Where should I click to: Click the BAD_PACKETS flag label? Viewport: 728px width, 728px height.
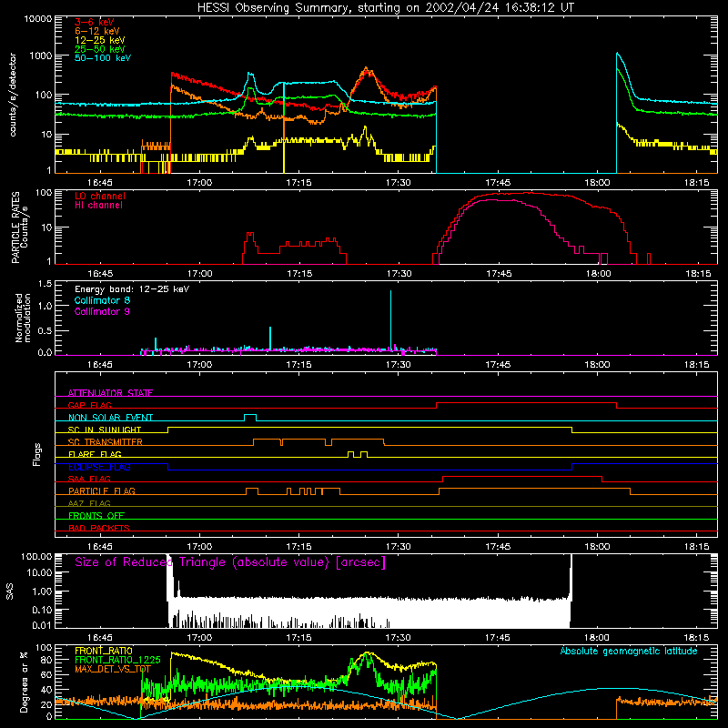(99, 528)
